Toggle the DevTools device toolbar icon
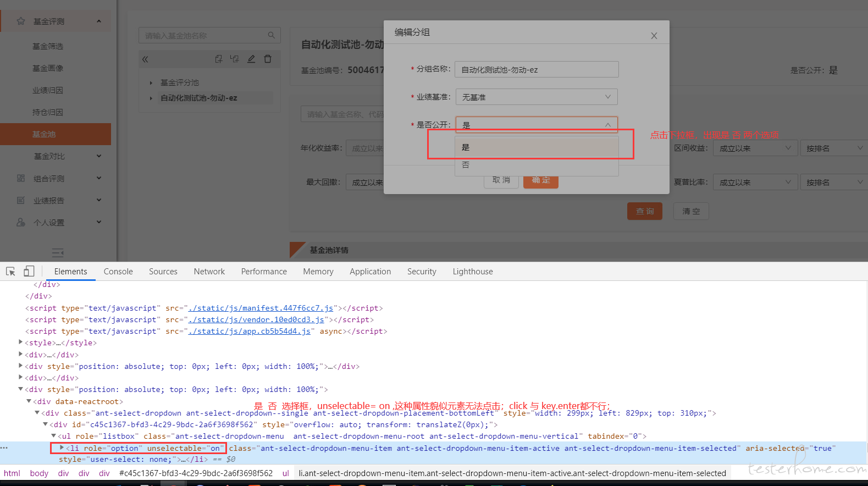The width and height of the screenshot is (868, 486). tap(29, 271)
